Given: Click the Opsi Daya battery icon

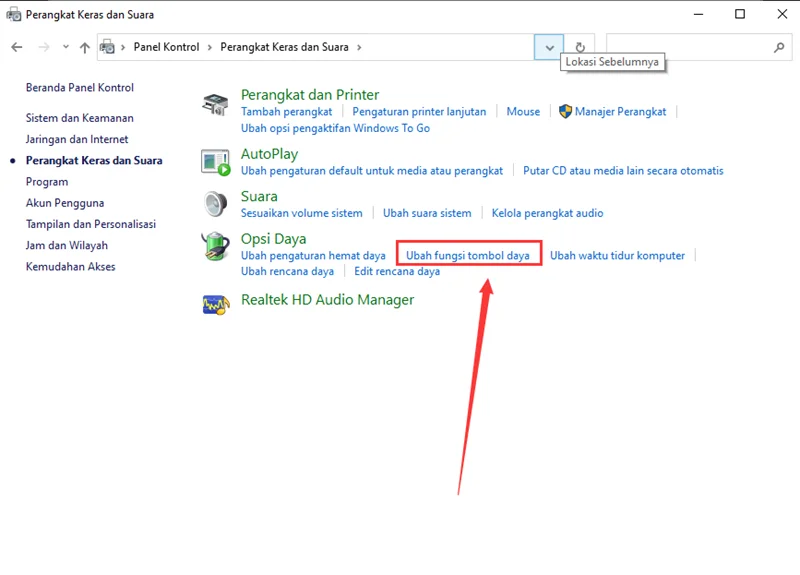Looking at the screenshot, I should [215, 246].
